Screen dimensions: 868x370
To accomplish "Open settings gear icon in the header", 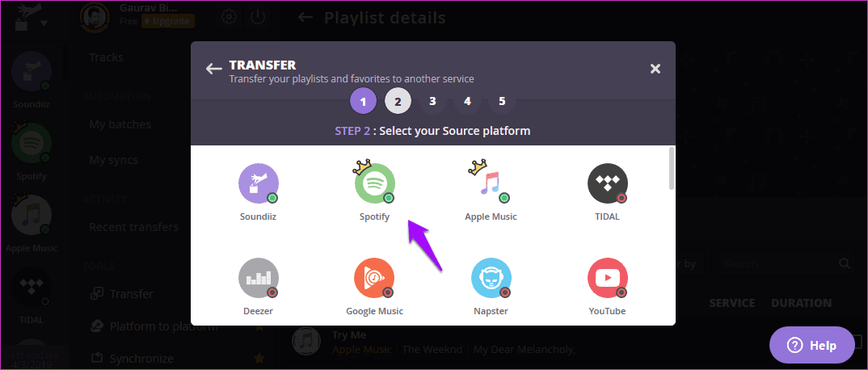I will [x=228, y=17].
